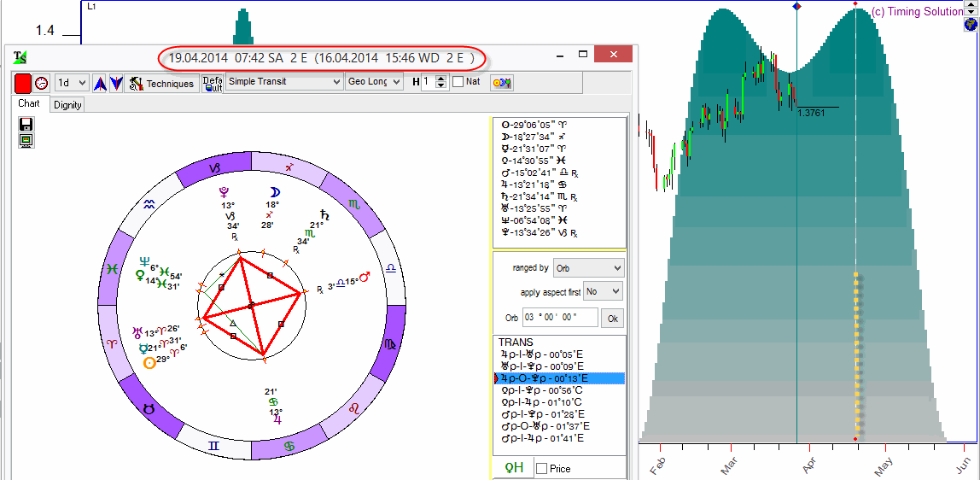Open the Geo Long coordinate dropdown
The image size is (980, 480).
[x=374, y=82]
